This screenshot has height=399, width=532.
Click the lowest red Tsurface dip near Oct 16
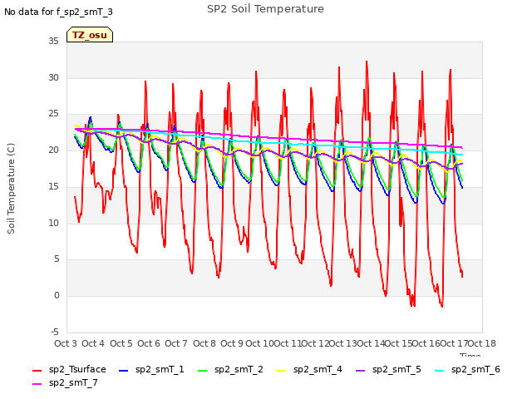(441, 306)
